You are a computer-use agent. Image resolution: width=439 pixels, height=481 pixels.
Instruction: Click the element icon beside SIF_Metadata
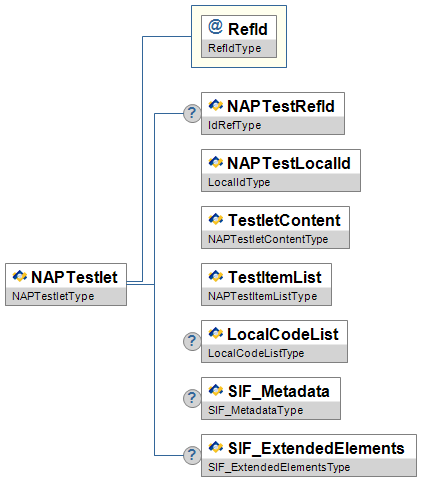coord(216,390)
